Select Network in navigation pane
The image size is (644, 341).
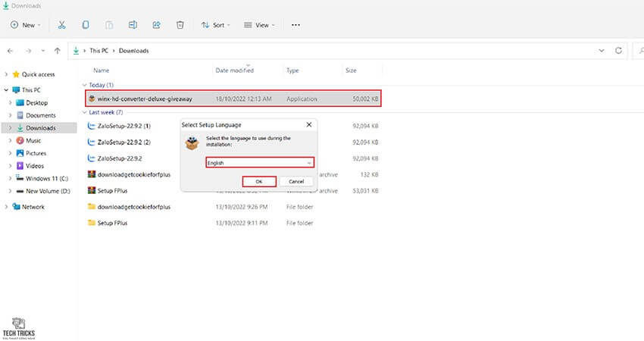pyautogui.click(x=33, y=207)
